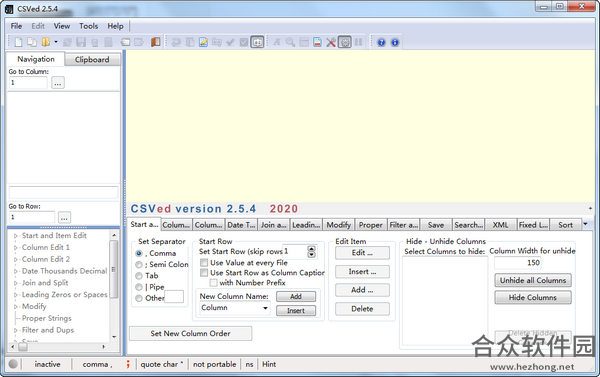Expand Join and Split tree node
Viewport: 600px width, 377px height.
coord(16,283)
